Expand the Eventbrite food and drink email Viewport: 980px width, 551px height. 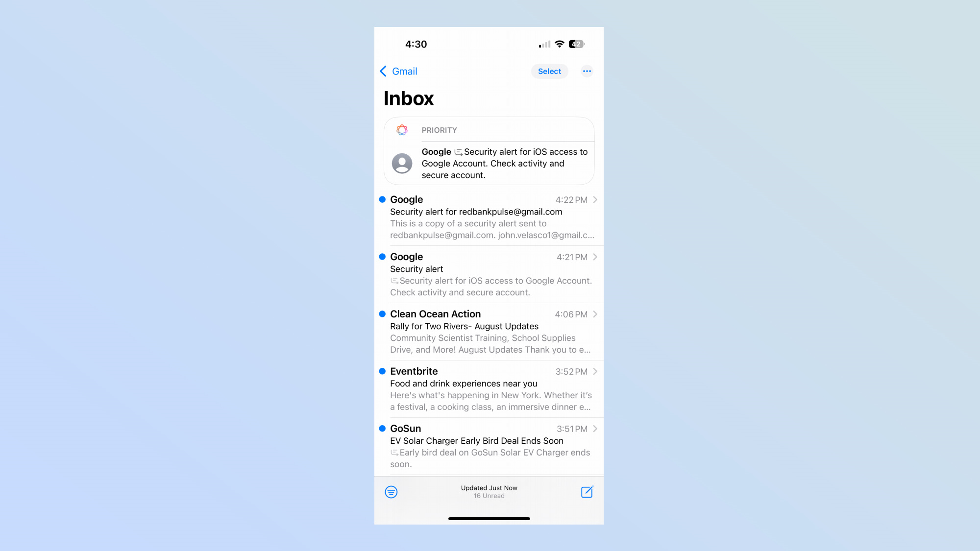pos(490,389)
